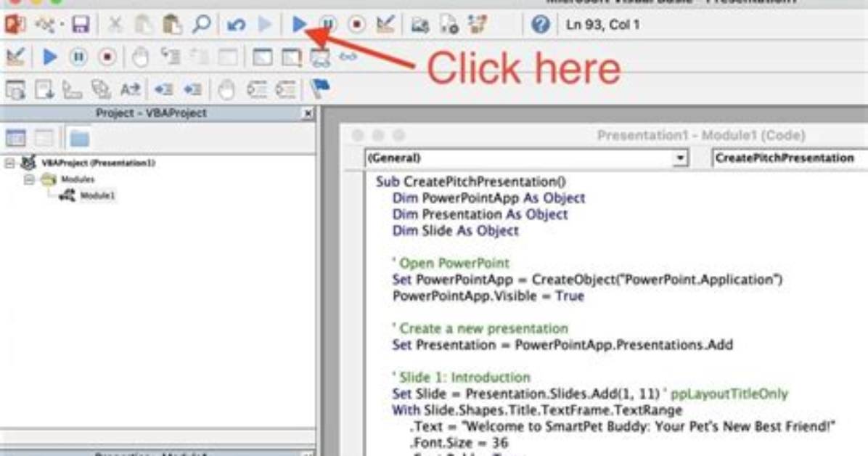The height and width of the screenshot is (456, 868).
Task: Click the arrow on the (General) combo box
Action: point(680,158)
